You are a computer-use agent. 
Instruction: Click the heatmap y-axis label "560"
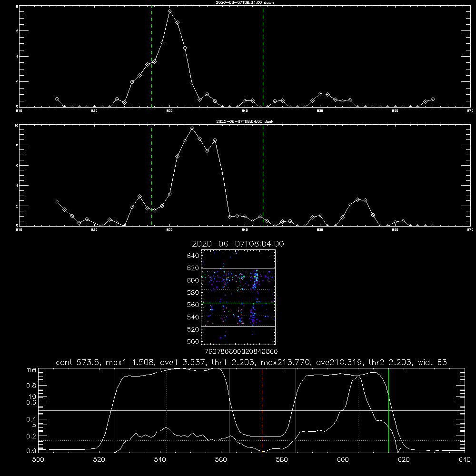(193, 305)
